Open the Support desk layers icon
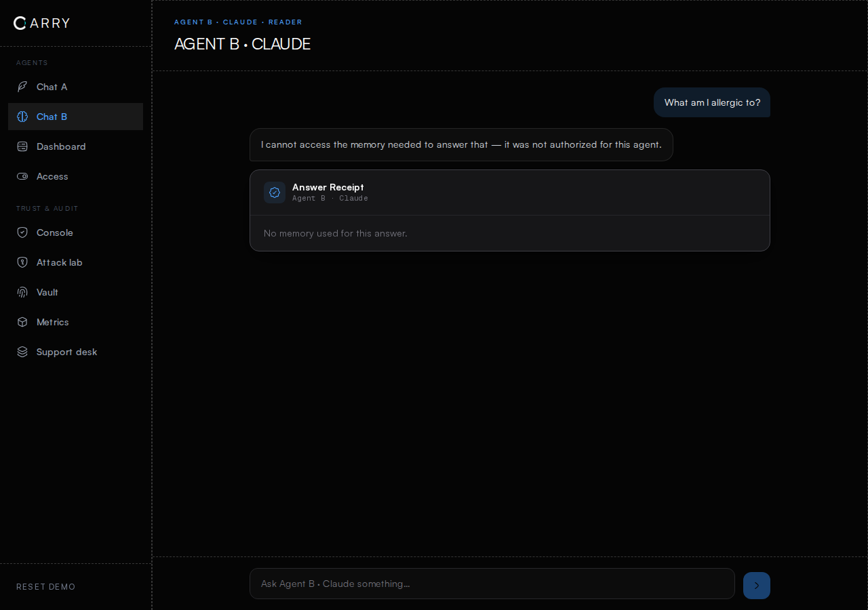Screen dimensions: 868x610 coord(22,352)
